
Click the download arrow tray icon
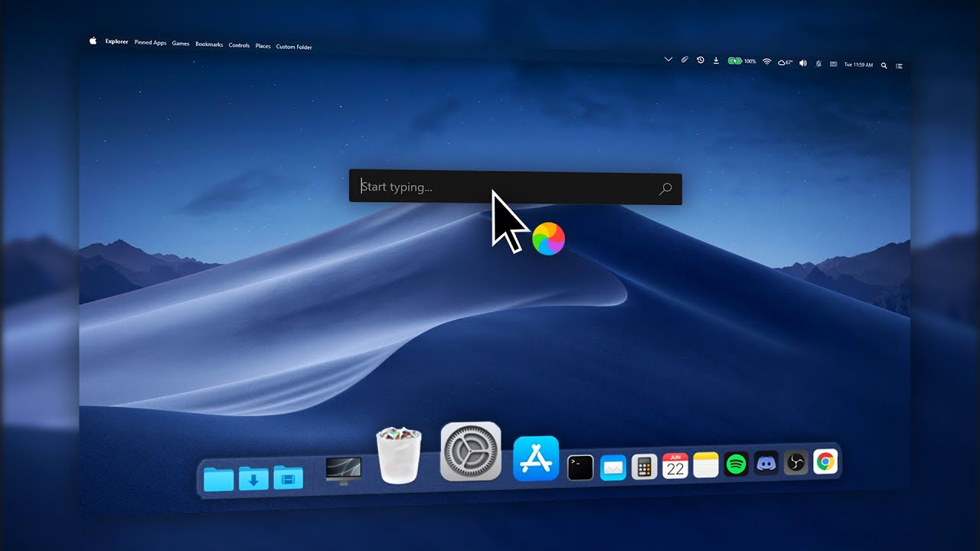tap(716, 60)
